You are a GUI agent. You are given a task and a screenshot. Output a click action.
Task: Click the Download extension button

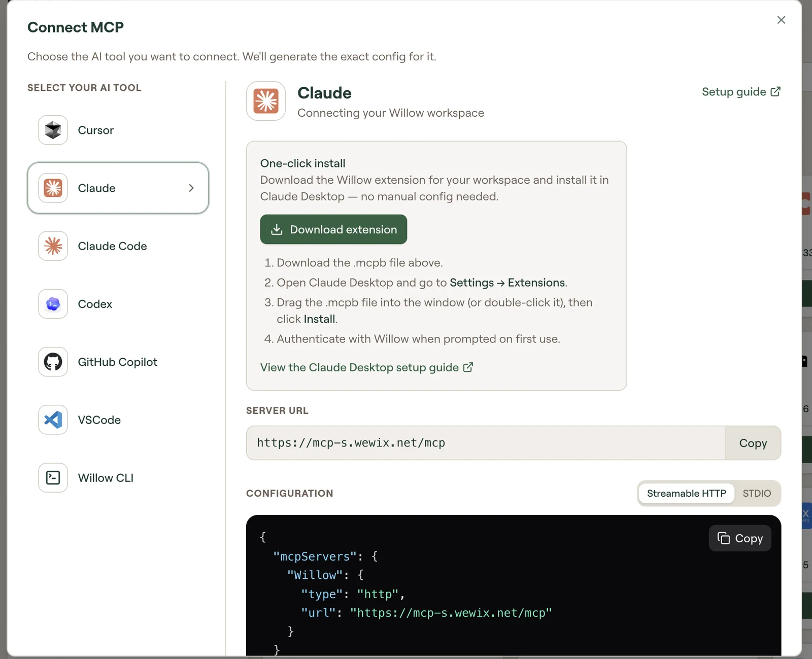[x=333, y=229]
